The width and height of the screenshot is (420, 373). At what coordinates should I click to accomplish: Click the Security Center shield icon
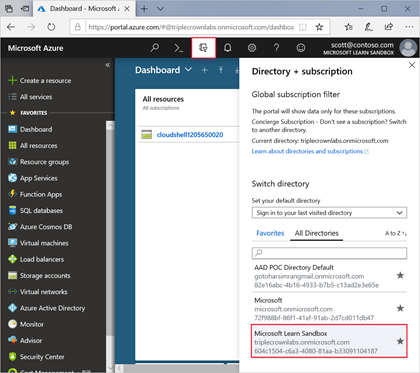[12, 357]
